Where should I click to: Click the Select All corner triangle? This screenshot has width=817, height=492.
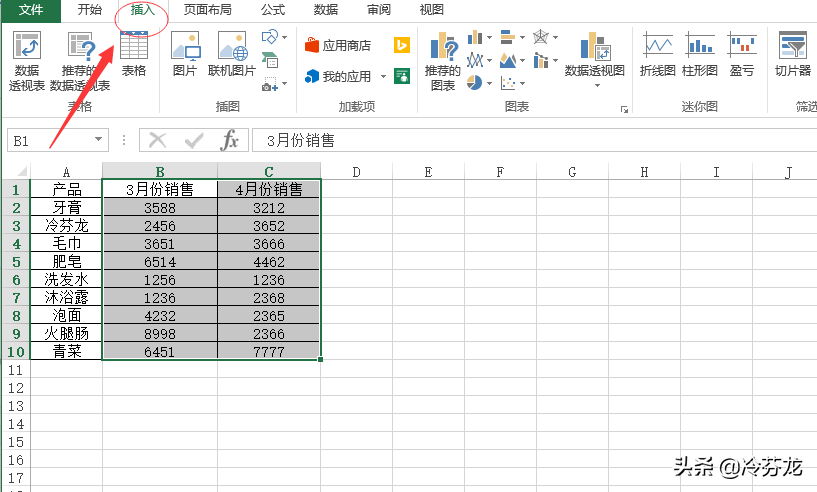coord(21,171)
